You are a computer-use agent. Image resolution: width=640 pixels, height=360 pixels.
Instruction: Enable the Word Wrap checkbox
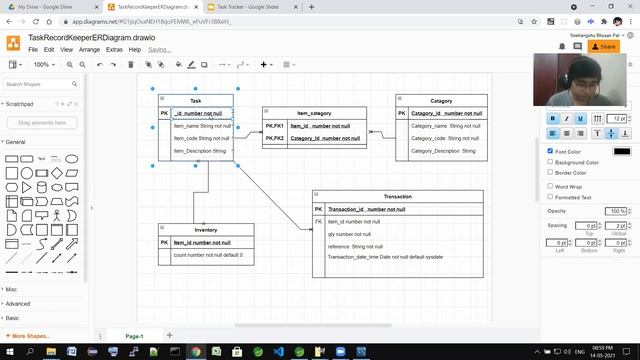[550, 186]
